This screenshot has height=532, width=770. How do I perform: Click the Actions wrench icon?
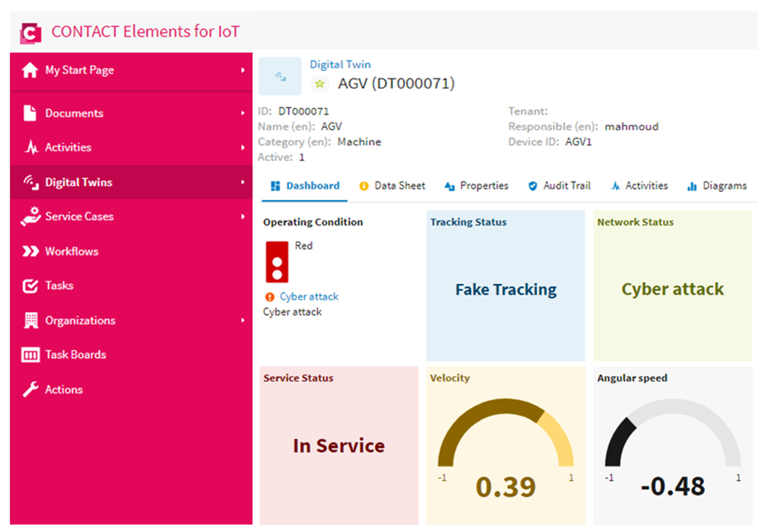[30, 389]
